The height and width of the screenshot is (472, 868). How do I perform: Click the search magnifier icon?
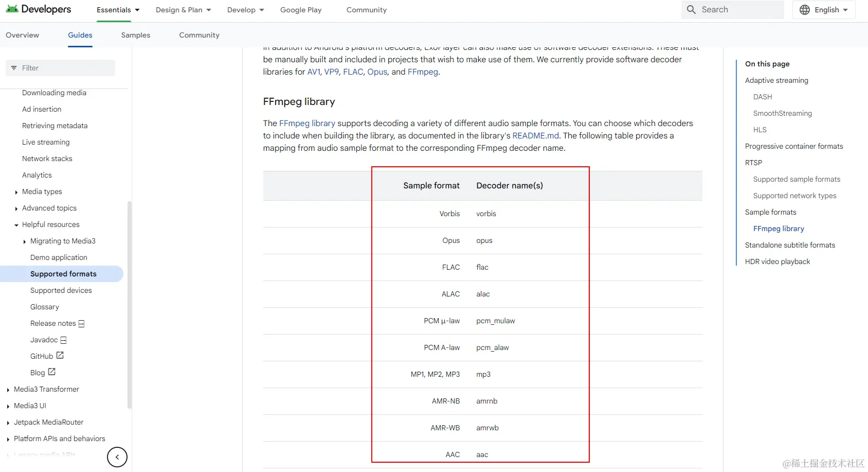click(x=692, y=10)
